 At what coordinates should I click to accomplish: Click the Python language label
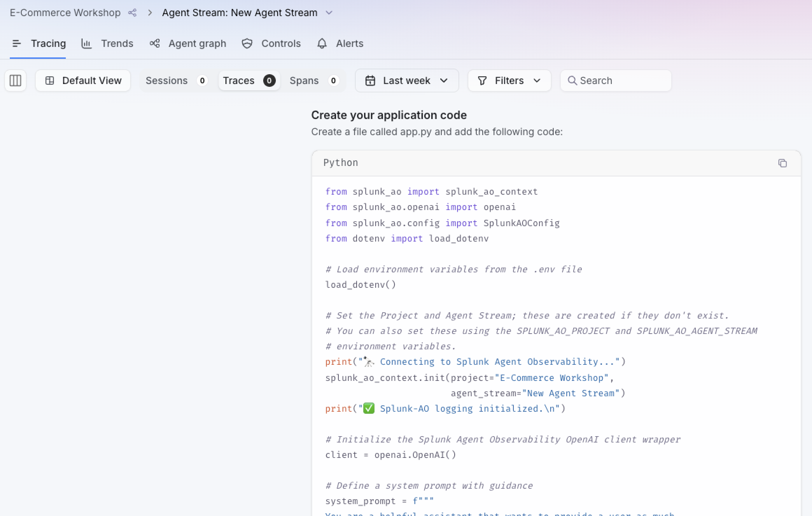coord(341,163)
